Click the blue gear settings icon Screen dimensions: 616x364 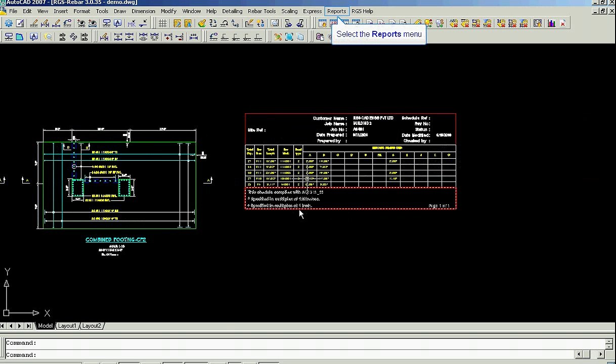point(9,23)
